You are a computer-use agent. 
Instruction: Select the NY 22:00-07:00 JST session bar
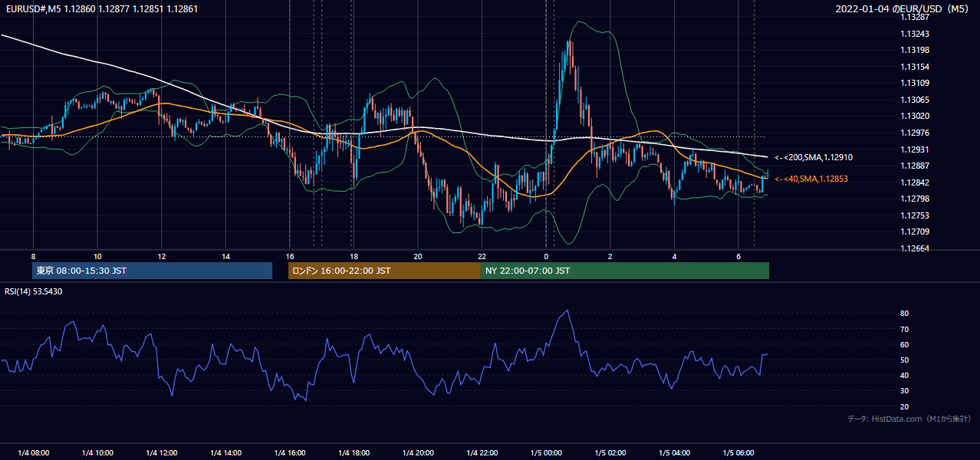(625, 271)
